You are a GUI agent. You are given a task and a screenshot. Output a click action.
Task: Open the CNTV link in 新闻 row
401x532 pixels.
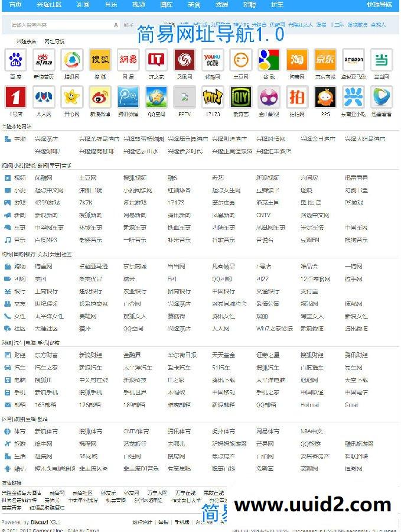tap(263, 215)
